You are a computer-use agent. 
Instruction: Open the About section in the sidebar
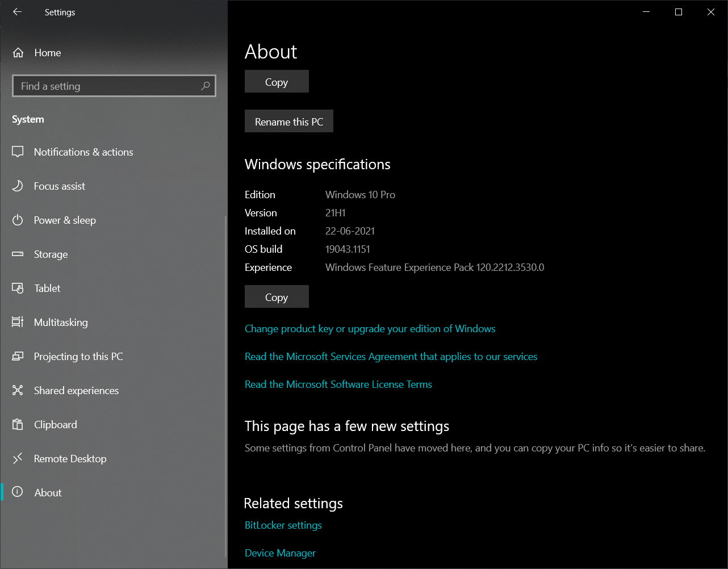(x=48, y=492)
